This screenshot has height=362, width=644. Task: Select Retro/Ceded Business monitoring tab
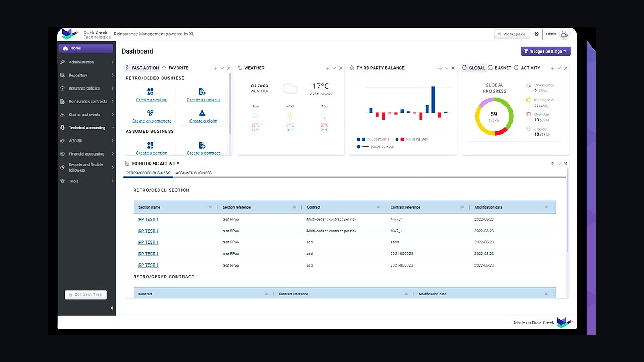coord(148,173)
